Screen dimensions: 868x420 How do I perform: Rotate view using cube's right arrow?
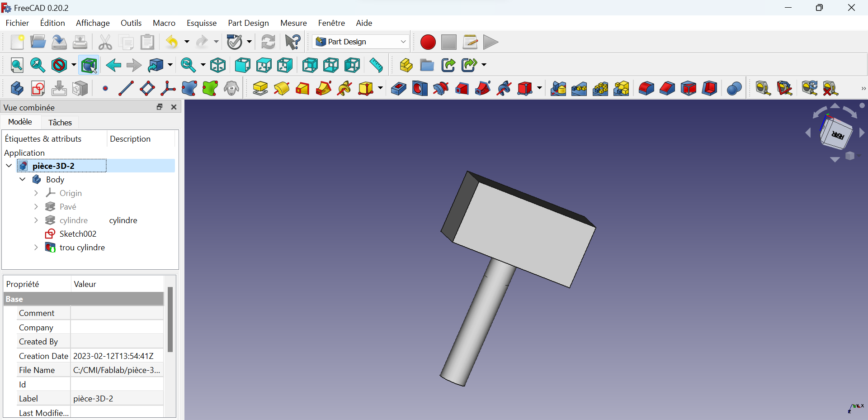tap(862, 133)
